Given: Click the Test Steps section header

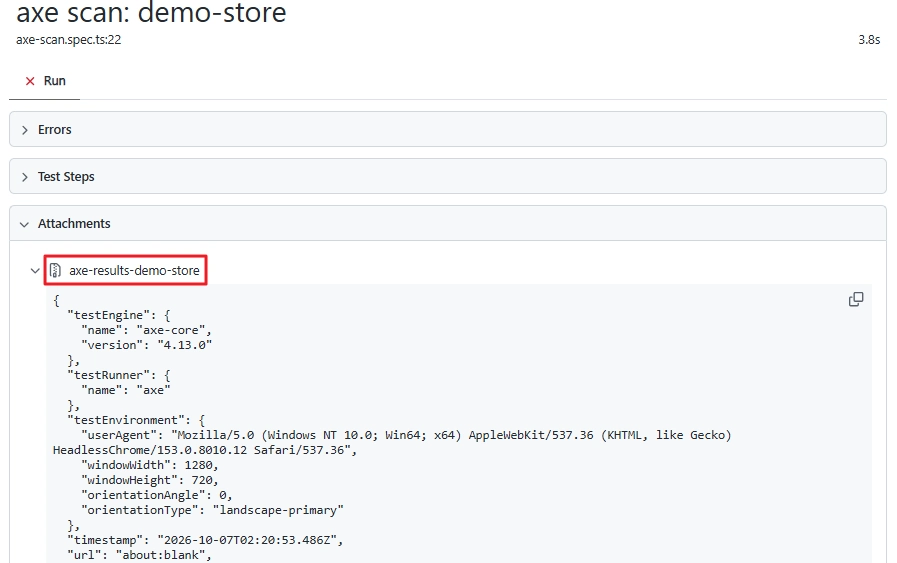Looking at the screenshot, I should pos(448,176).
